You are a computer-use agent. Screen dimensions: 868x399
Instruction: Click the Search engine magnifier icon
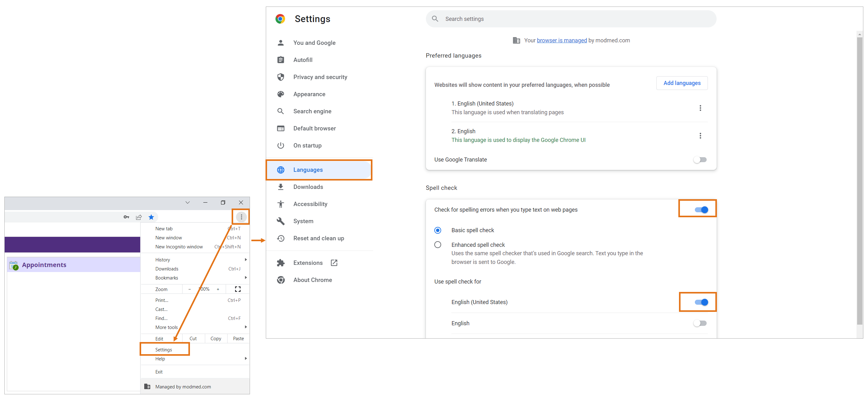(x=281, y=111)
